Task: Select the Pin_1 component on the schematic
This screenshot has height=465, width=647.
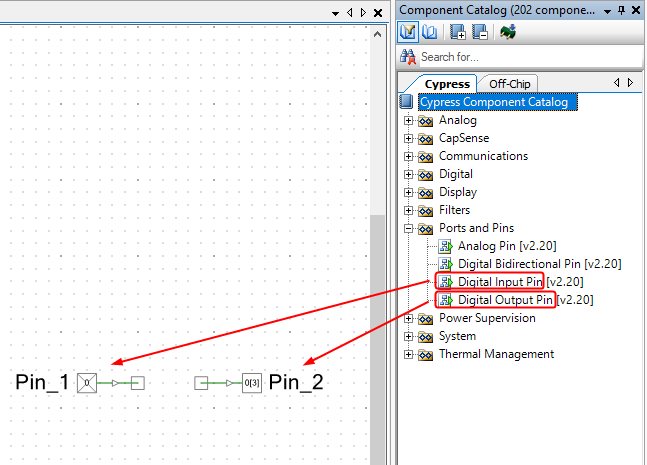Action: click(88, 382)
